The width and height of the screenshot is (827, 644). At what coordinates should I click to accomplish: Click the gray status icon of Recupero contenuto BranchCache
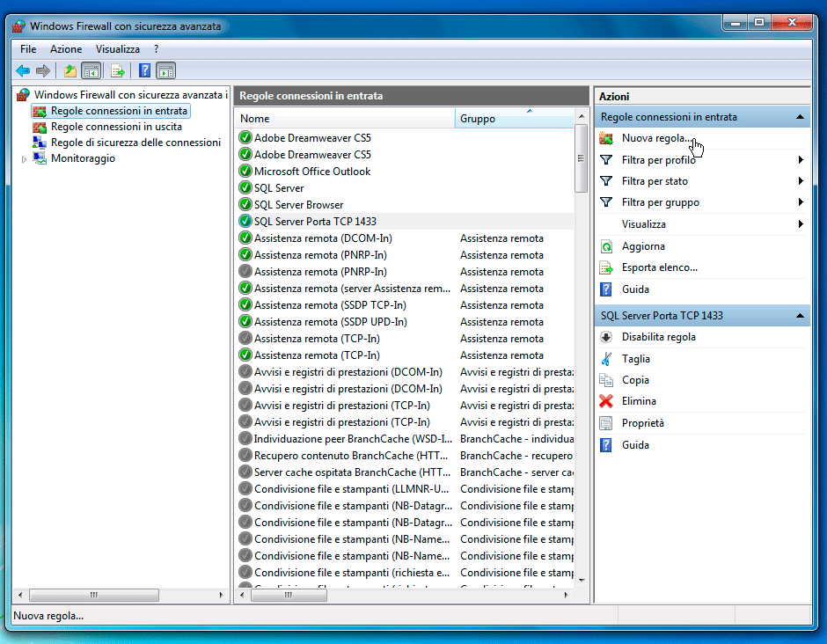(245, 455)
